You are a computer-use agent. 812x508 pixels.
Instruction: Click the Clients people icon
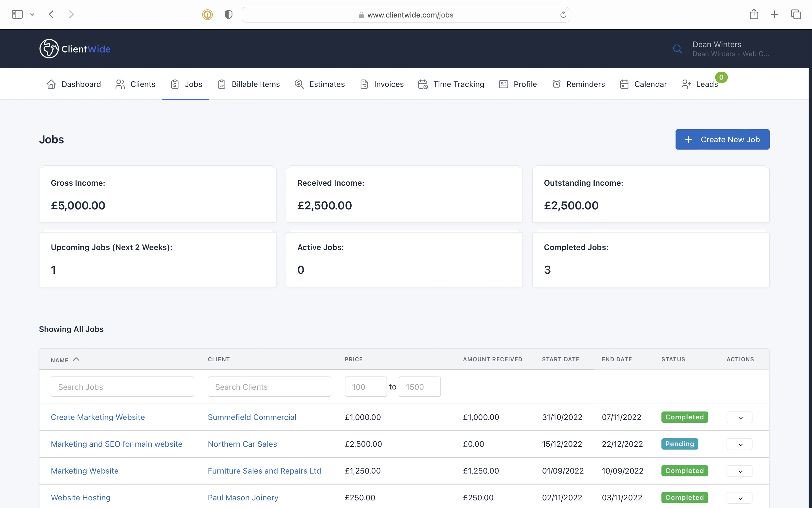click(x=120, y=84)
